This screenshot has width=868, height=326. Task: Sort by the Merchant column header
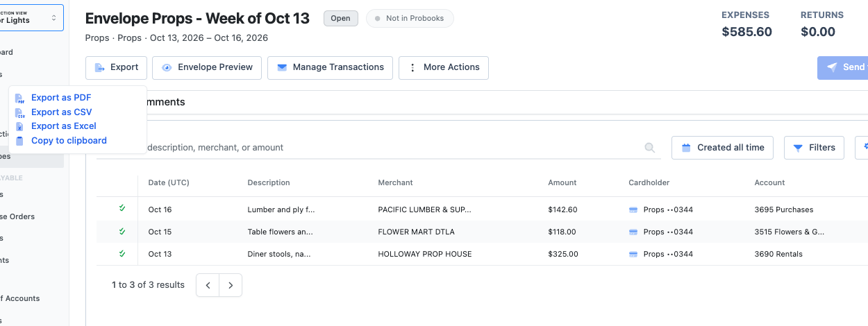(395, 182)
